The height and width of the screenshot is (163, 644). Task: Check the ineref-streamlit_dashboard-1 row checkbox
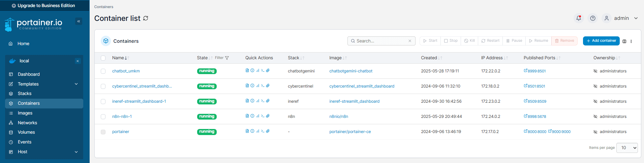point(103,101)
